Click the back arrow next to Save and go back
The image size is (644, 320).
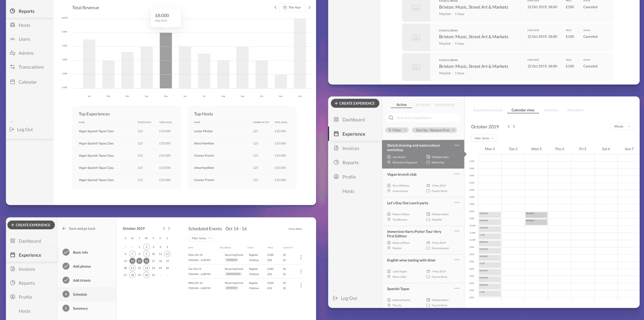pos(64,228)
